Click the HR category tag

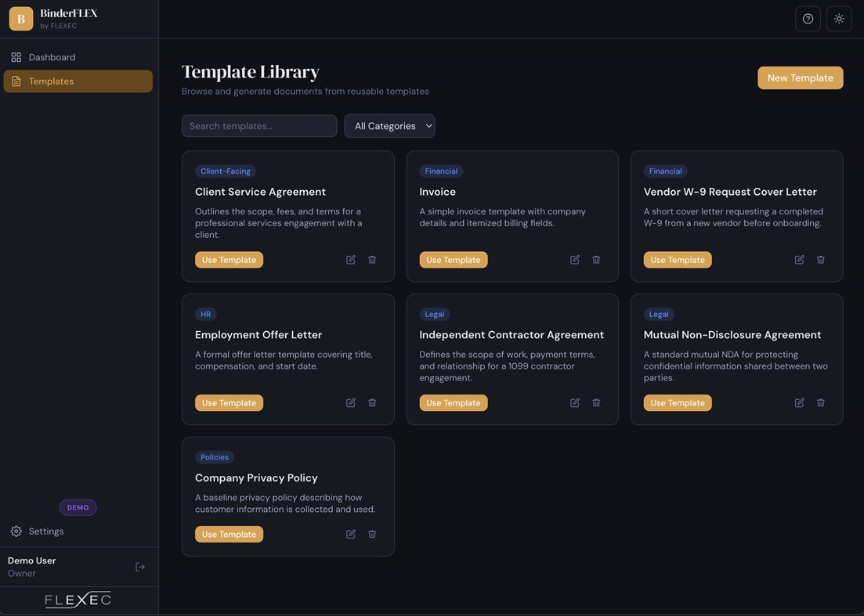(205, 315)
